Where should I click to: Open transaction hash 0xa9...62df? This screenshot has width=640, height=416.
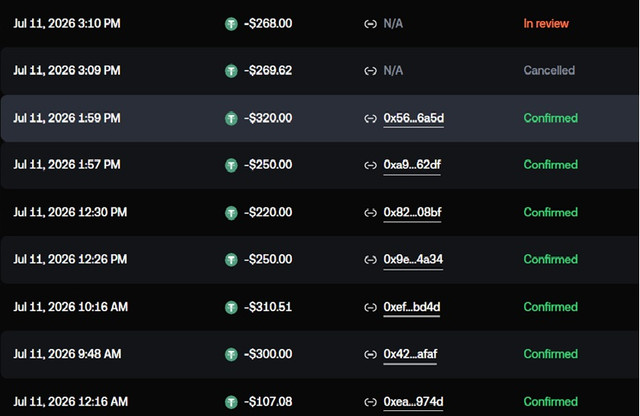pyautogui.click(x=412, y=165)
